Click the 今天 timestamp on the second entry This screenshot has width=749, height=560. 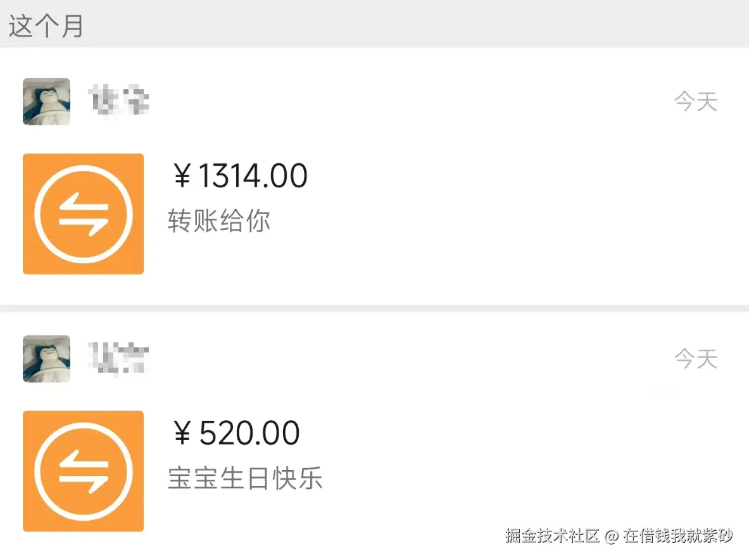click(x=695, y=359)
